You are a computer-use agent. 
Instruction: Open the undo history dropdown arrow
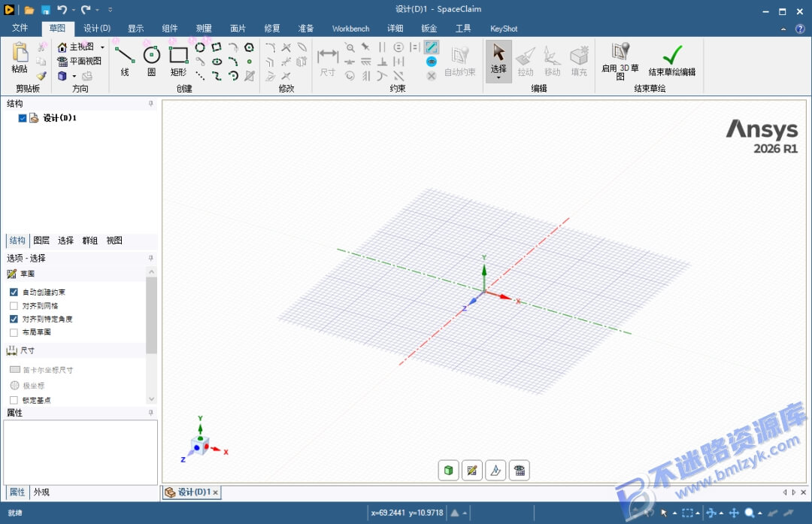pos(74,10)
